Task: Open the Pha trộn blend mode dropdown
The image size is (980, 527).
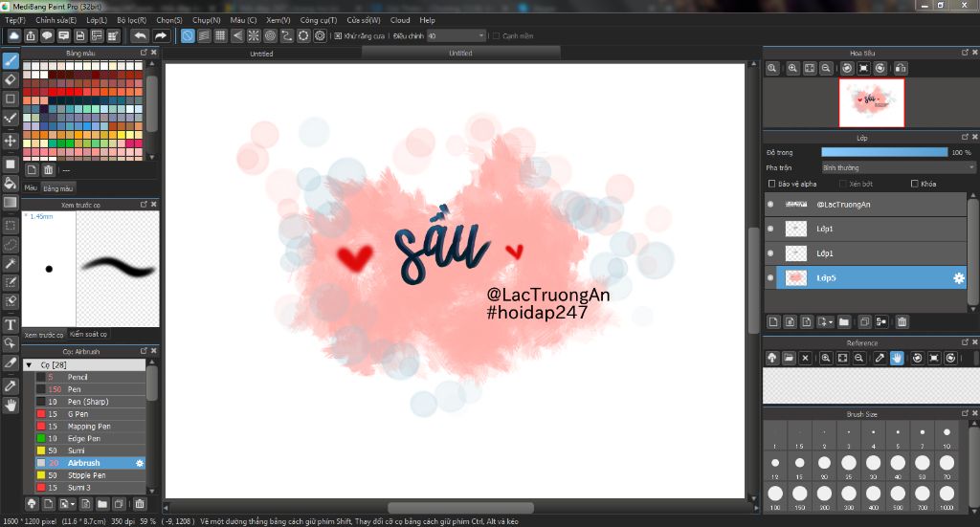Action: [x=898, y=168]
